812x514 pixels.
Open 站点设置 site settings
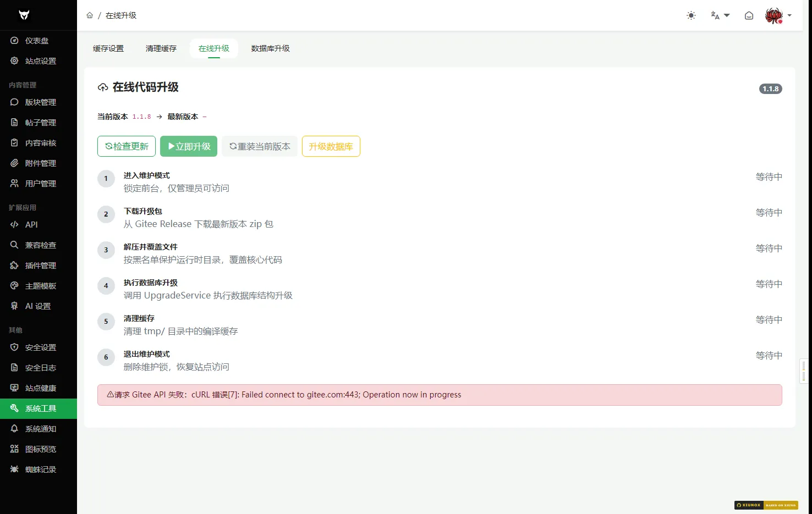click(39, 61)
